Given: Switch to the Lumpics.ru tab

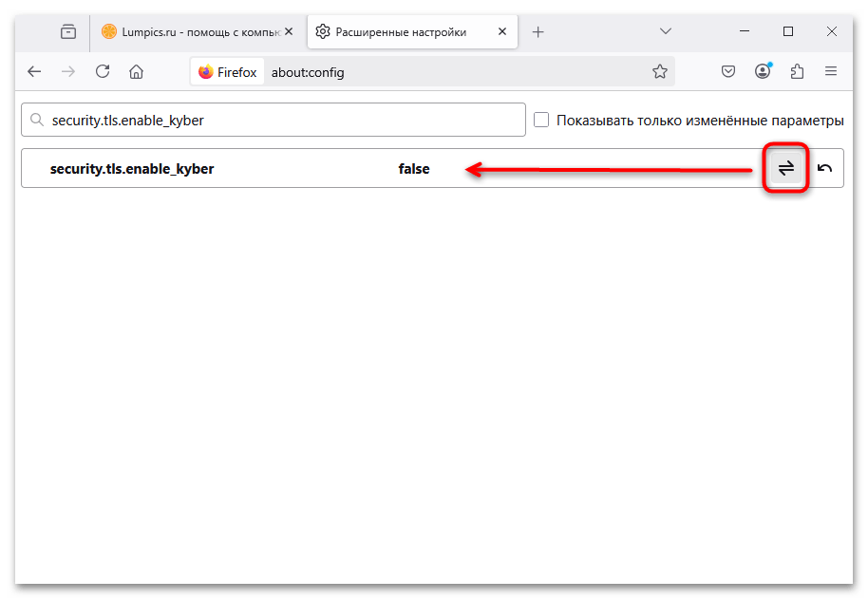Looking at the screenshot, I should (x=198, y=32).
